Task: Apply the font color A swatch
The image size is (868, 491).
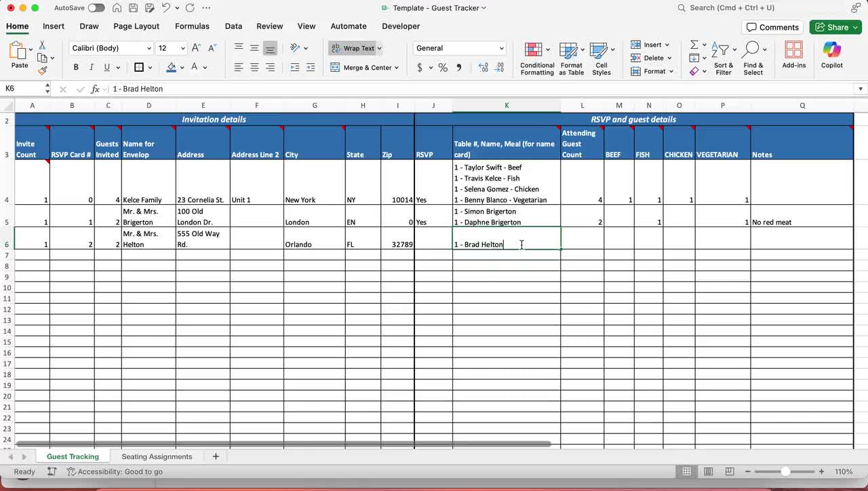Action: [195, 67]
